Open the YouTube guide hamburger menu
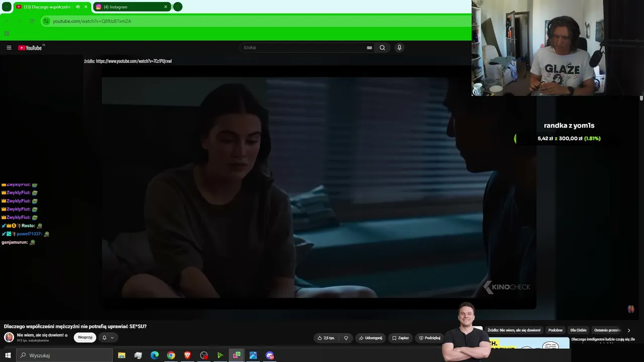This screenshot has height=362, width=644. click(x=9, y=48)
